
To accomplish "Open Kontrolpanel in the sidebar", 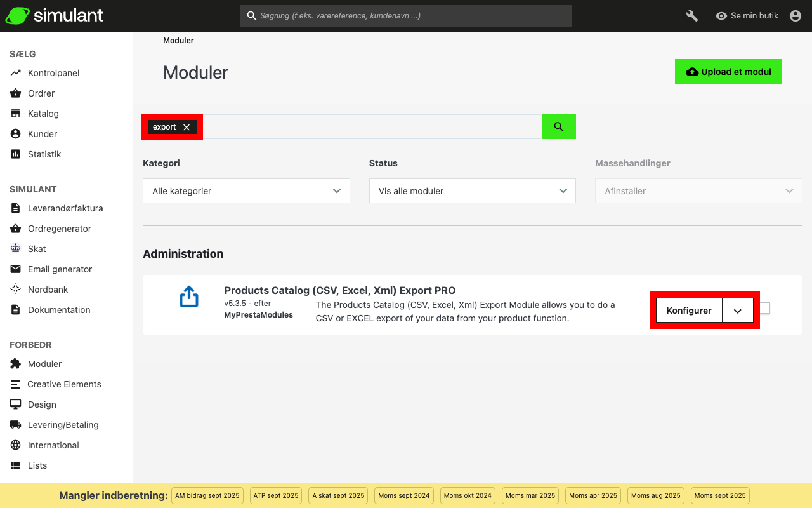I will pos(53,73).
